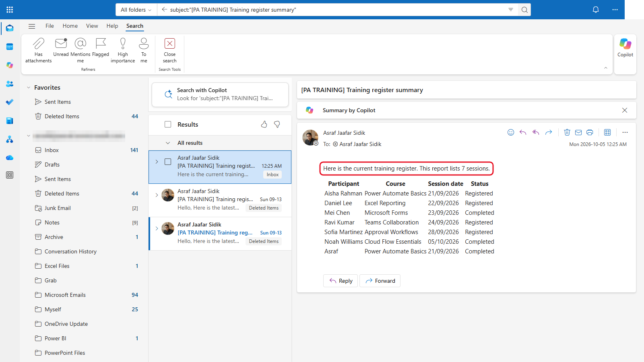This screenshot has height=362, width=644.
Task: Open the All folders dropdown
Action: click(x=136, y=10)
